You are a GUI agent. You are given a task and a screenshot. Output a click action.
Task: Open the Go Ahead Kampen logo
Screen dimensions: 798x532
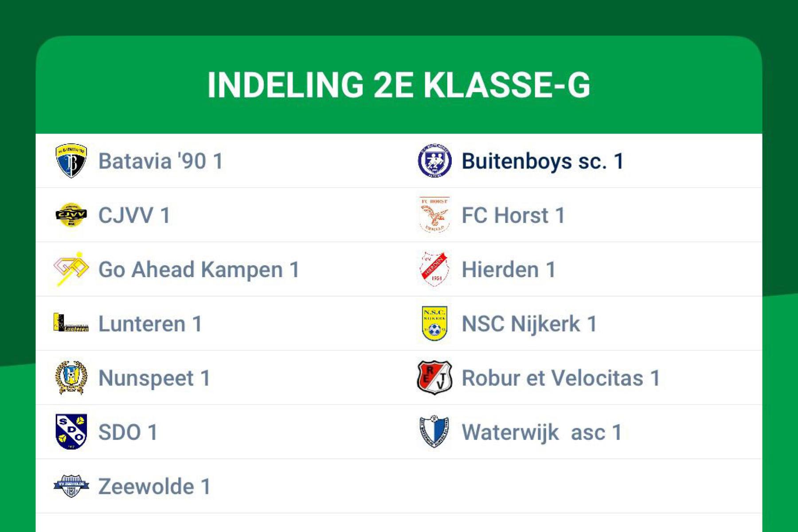pyautogui.click(x=71, y=269)
